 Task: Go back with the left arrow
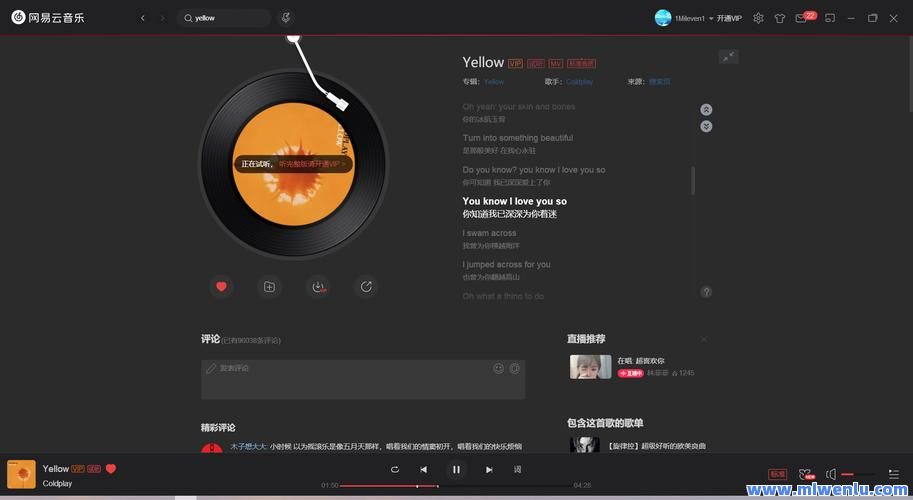(143, 18)
